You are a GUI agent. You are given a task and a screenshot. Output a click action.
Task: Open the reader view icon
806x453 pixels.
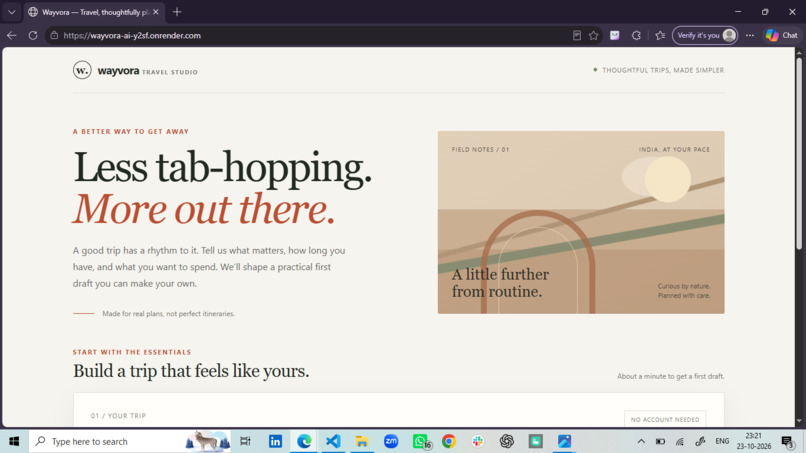(577, 35)
